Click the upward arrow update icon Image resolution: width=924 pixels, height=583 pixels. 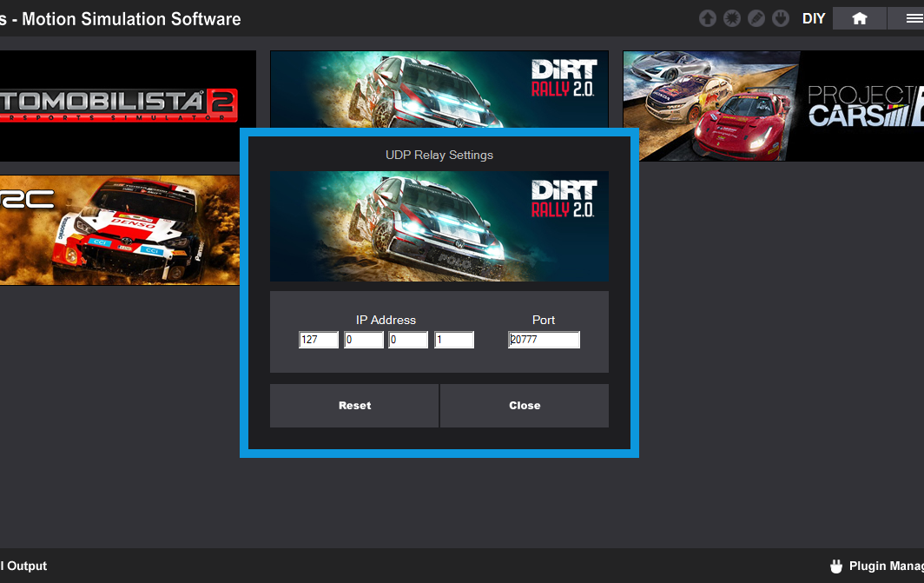coord(708,18)
